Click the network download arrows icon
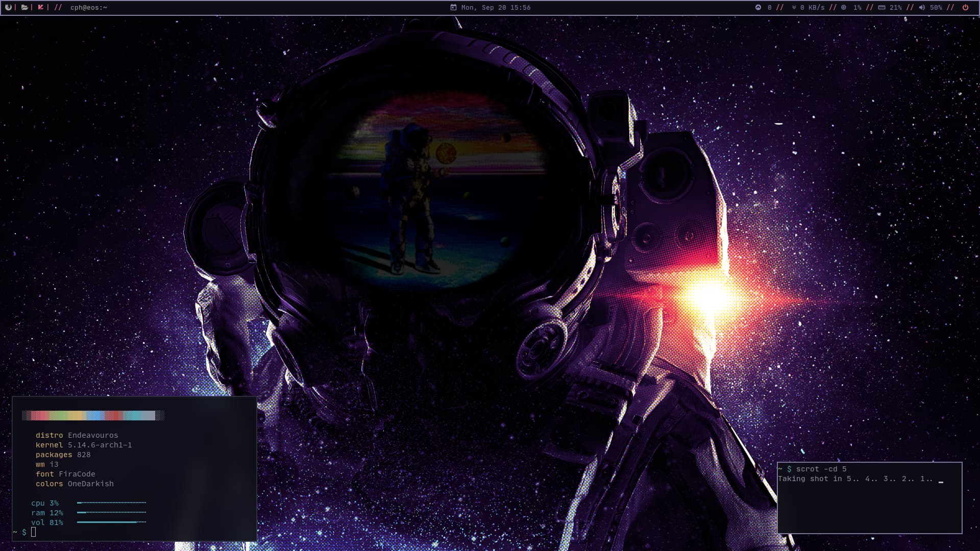Image resolution: width=980 pixels, height=551 pixels. point(794,7)
